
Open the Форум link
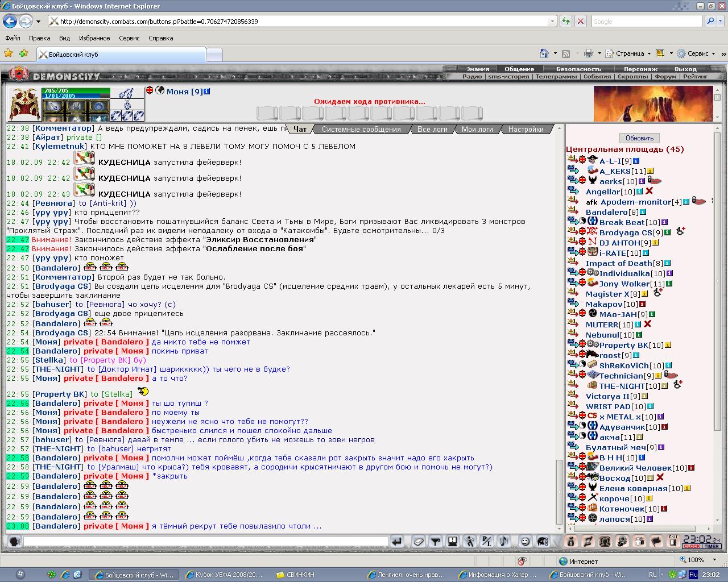(x=665, y=76)
